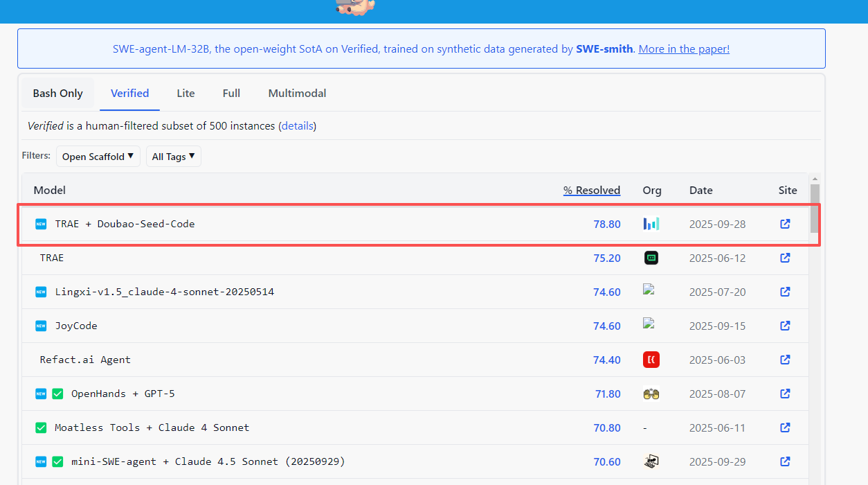This screenshot has width=868, height=485.
Task: Open external site for Moatless Tools row
Action: click(x=785, y=427)
